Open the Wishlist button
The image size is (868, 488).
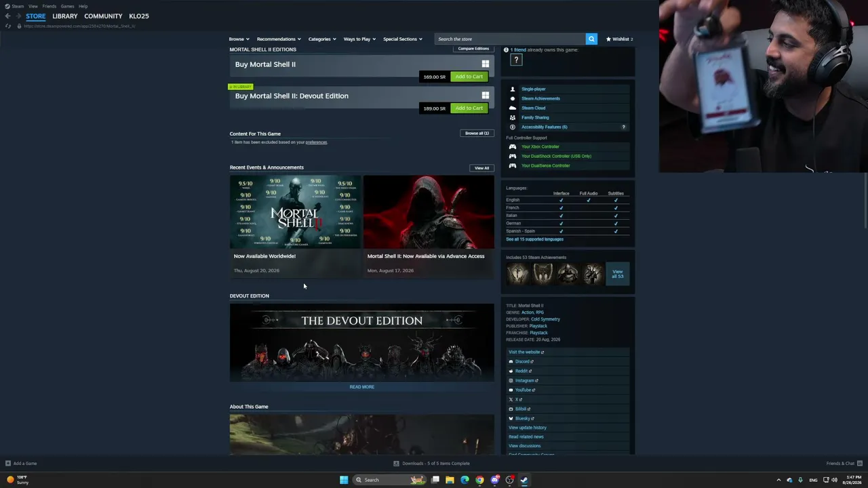[619, 39]
